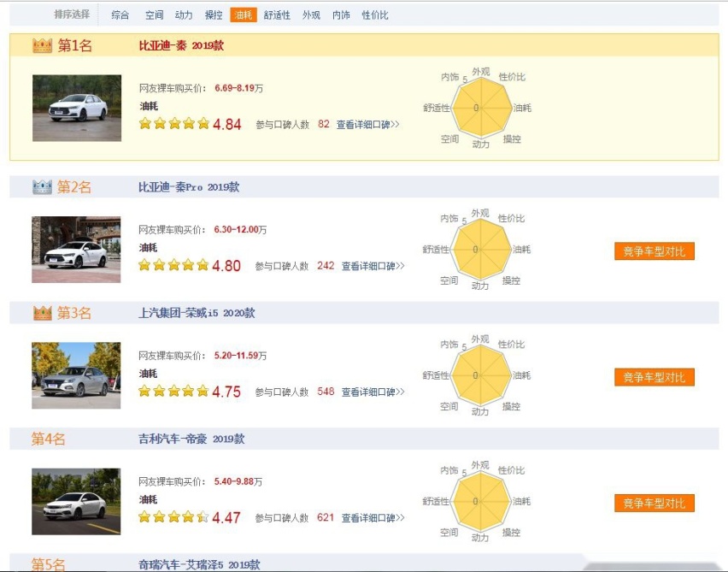Click the 第4名 rank label

click(49, 439)
